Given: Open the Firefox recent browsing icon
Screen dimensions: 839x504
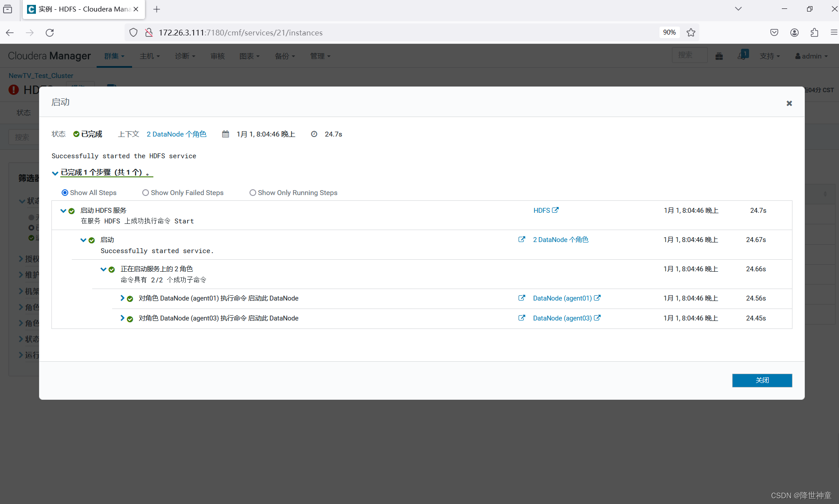Looking at the screenshot, I should coord(8,9).
